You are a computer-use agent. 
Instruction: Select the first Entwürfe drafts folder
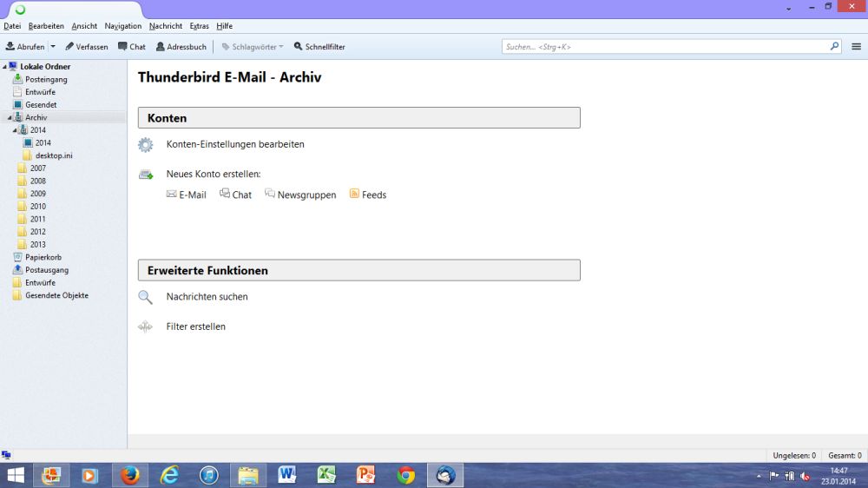pos(40,92)
